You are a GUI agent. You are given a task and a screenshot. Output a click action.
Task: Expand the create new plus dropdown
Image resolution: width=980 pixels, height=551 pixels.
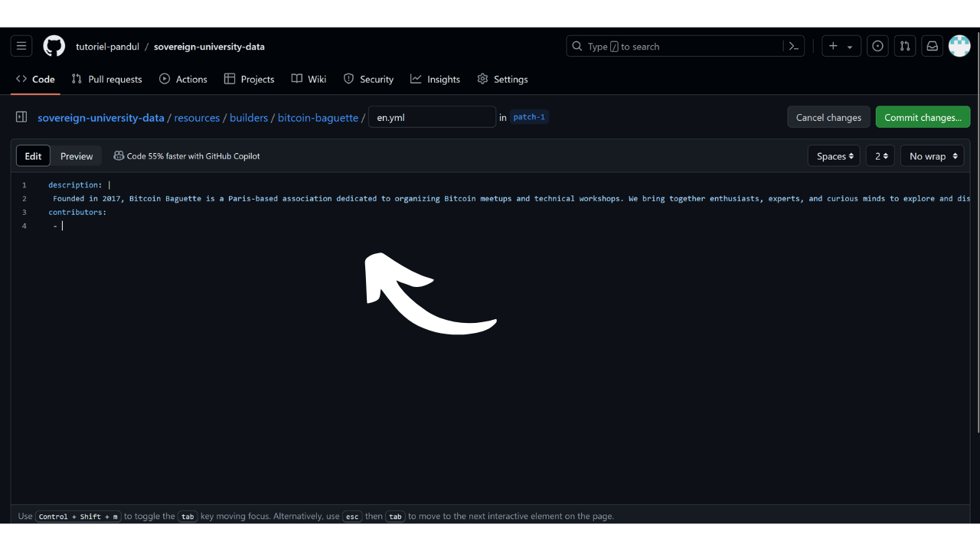pos(841,47)
